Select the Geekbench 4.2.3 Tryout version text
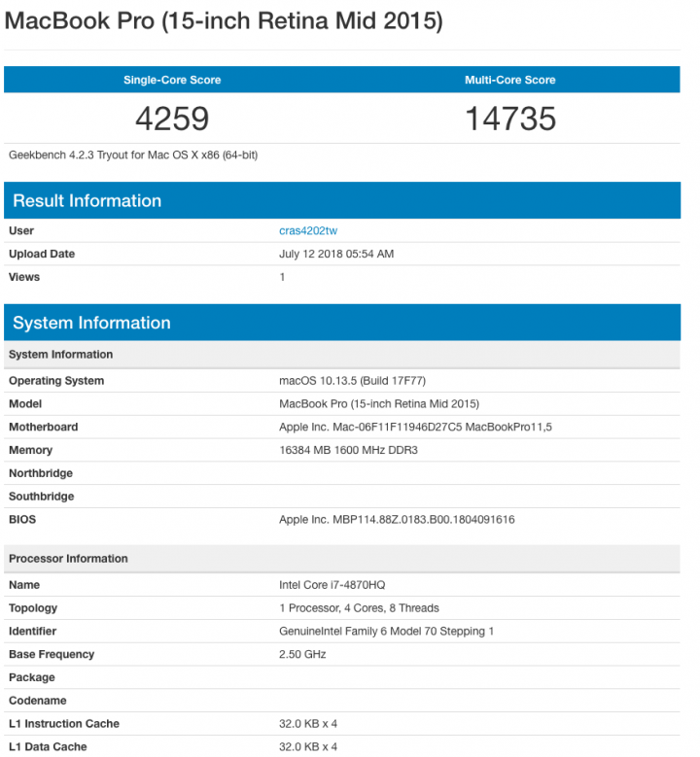The height and width of the screenshot is (757, 700). point(133,155)
